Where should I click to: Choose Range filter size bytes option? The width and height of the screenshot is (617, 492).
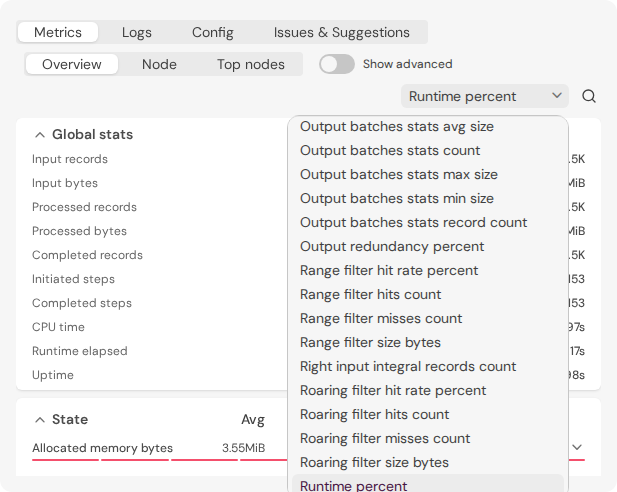[428, 343]
